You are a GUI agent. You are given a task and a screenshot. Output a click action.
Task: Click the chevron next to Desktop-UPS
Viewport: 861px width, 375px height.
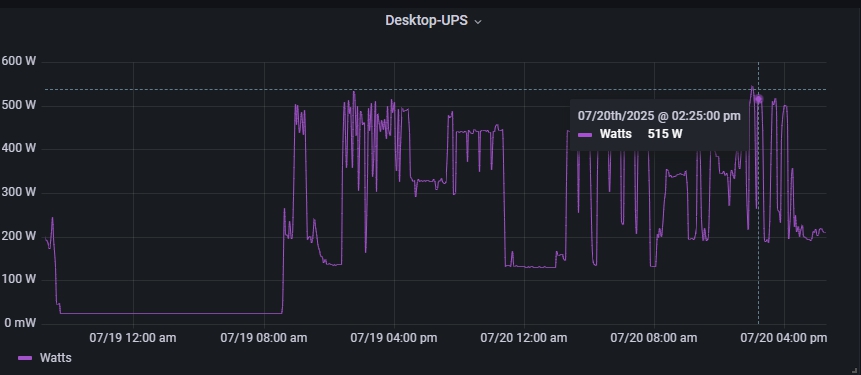478,21
